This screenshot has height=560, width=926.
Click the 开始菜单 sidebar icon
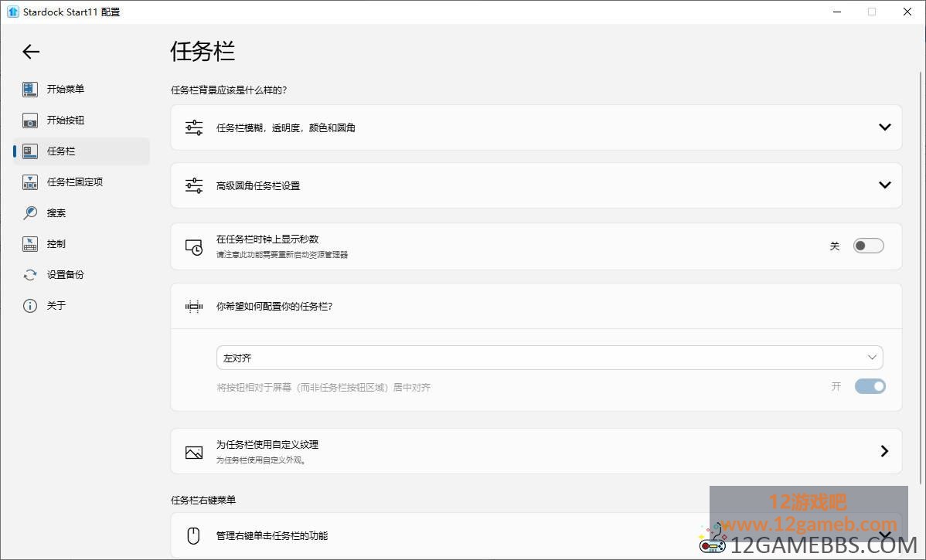[x=30, y=89]
